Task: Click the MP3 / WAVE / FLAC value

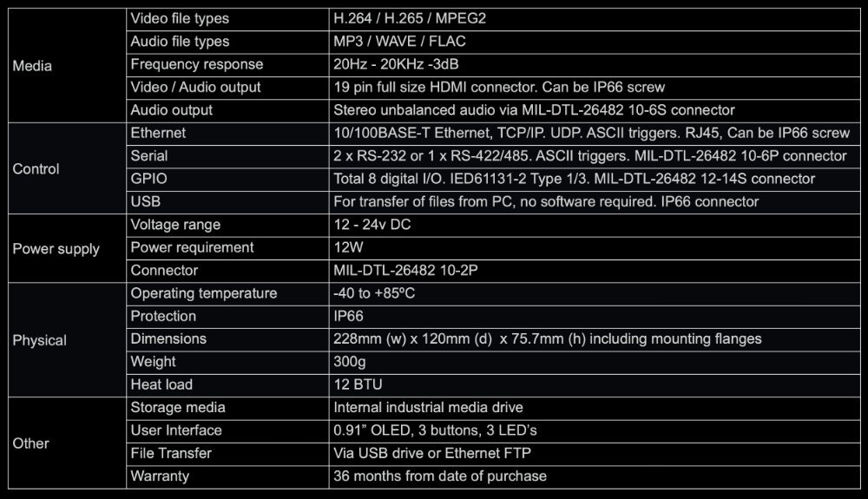Action: click(x=396, y=41)
